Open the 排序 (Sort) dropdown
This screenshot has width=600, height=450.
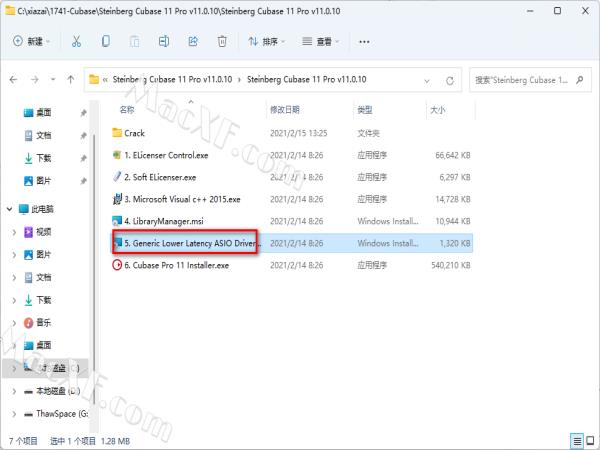(x=267, y=41)
